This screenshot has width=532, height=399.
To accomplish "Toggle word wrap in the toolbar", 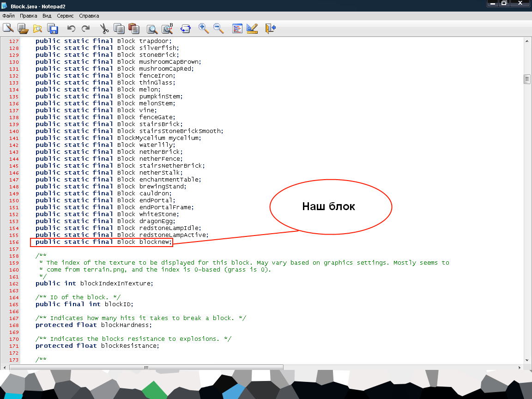I will (x=186, y=29).
